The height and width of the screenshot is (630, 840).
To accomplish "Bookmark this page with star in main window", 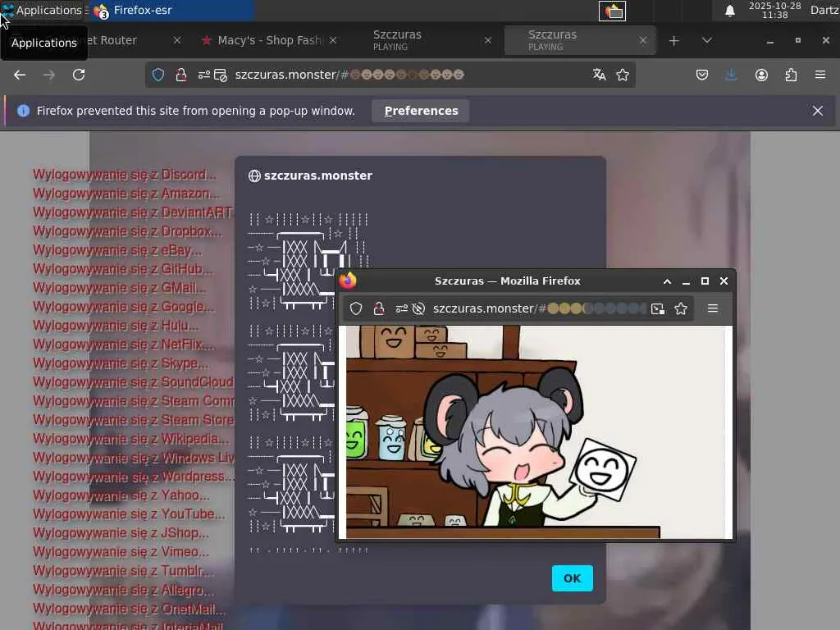I will tap(622, 75).
